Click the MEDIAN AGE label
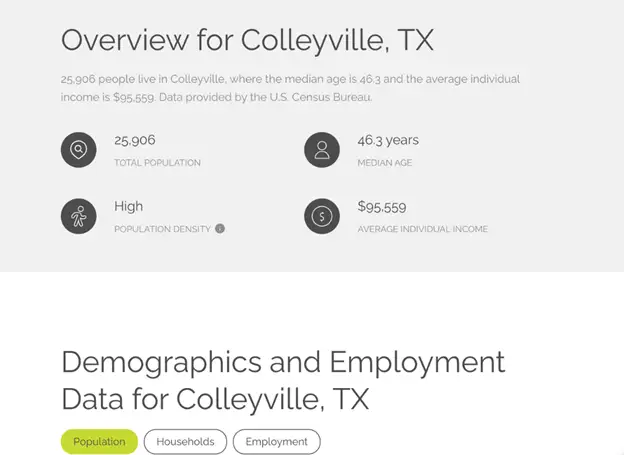The image size is (624, 455). [384, 163]
